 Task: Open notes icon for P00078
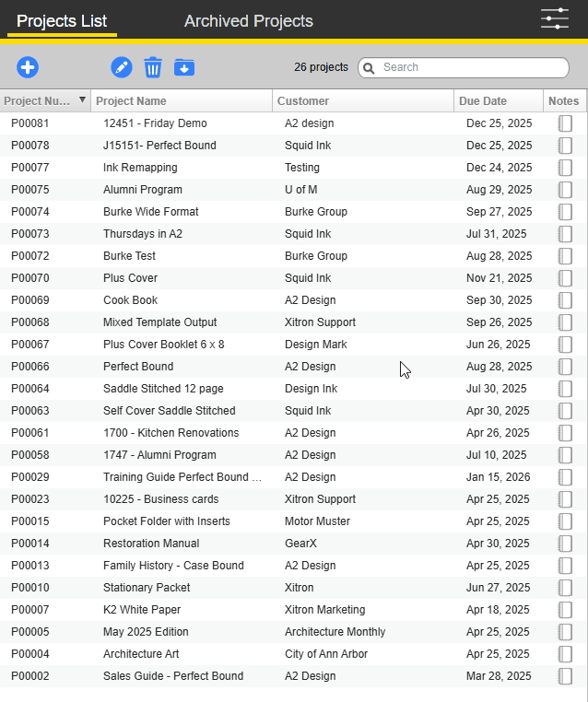[x=565, y=146]
